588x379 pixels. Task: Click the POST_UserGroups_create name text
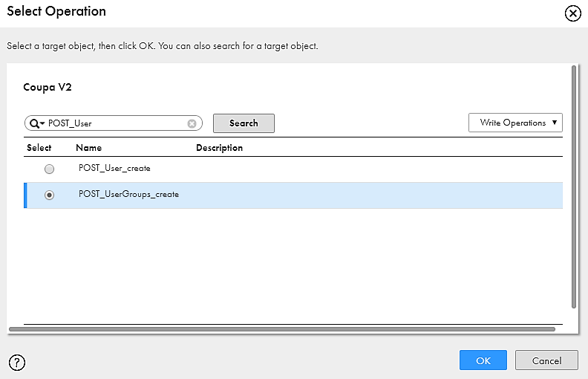click(x=128, y=195)
